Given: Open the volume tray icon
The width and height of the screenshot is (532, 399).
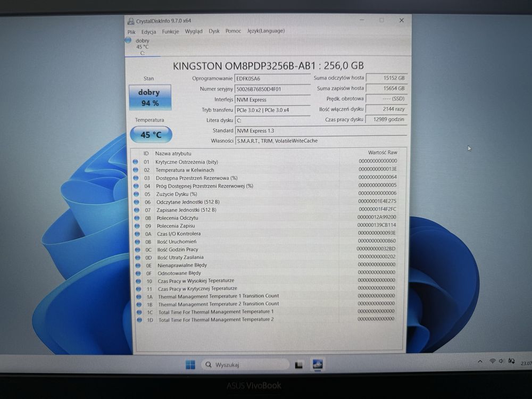Looking at the screenshot, I should pyautogui.click(x=502, y=361).
